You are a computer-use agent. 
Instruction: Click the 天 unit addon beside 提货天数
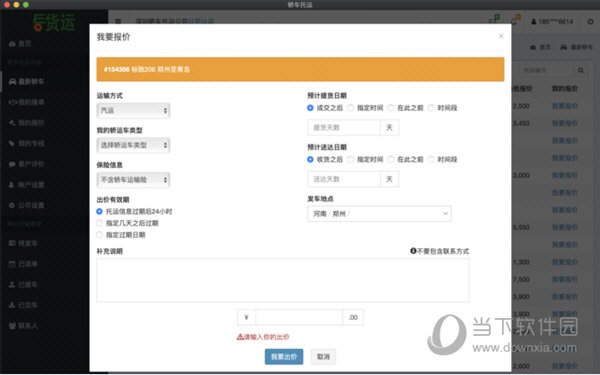[390, 127]
